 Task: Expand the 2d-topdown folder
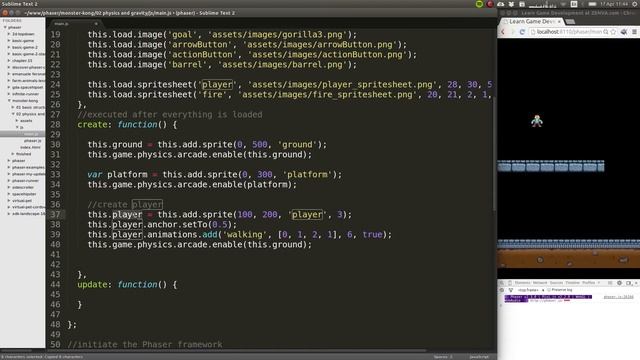click(x=9, y=34)
